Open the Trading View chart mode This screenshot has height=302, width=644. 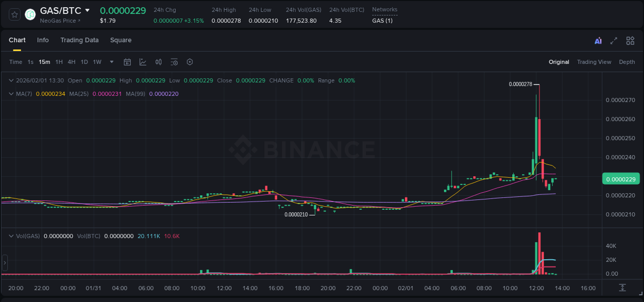pyautogui.click(x=594, y=62)
